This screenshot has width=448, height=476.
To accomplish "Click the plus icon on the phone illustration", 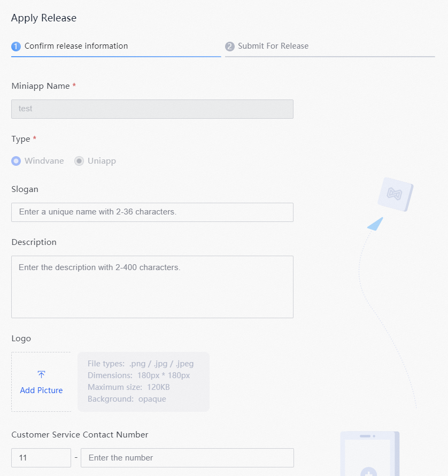I will pyautogui.click(x=369, y=471).
